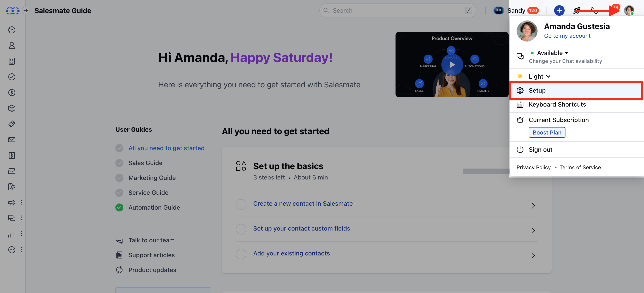Image resolution: width=644 pixels, height=293 pixels.
Task: Click Go to my account link
Action: click(x=567, y=36)
